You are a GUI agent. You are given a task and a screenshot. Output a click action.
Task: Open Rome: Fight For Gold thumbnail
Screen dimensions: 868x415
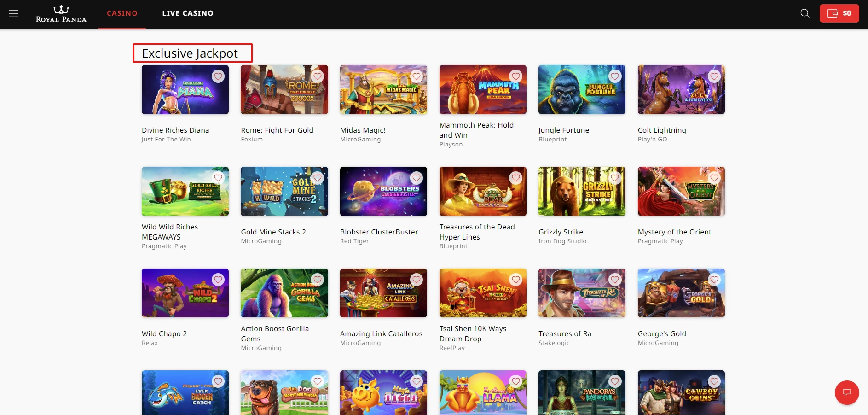[x=284, y=89]
